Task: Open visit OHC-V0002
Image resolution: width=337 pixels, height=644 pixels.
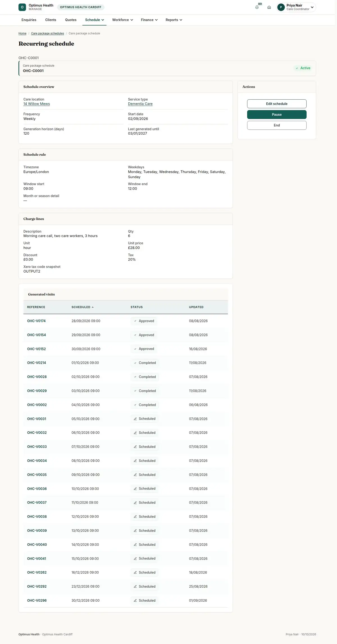Action: pyautogui.click(x=37, y=405)
